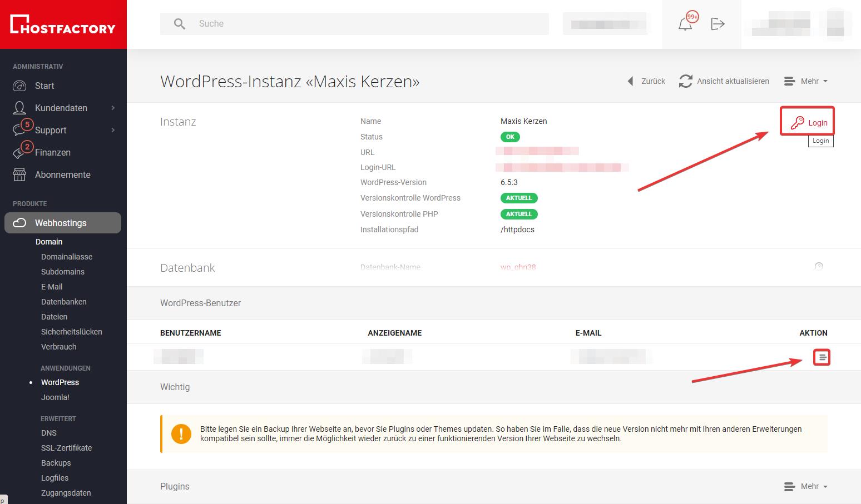Screen dimensions: 861x504
Task: Click the back triangle icon
Action: coord(630,81)
